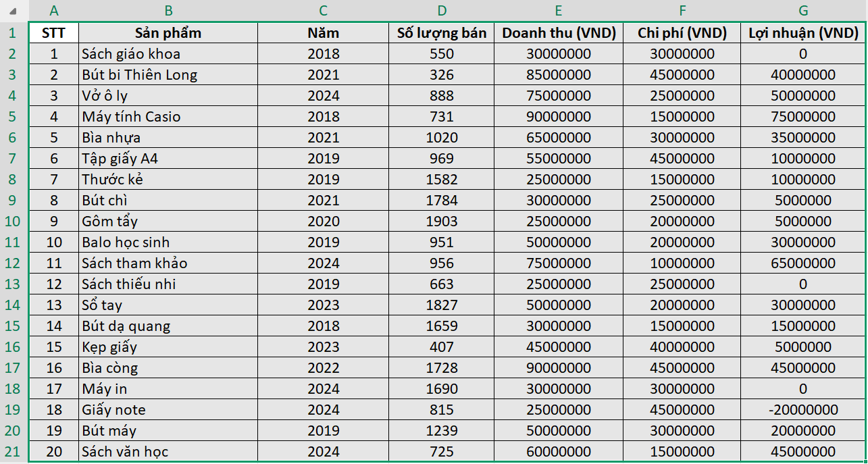Select column header B
The width and height of the screenshot is (868, 464).
click(x=168, y=10)
